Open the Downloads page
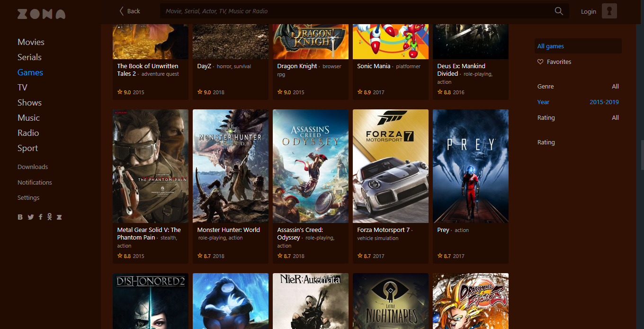 coord(33,167)
